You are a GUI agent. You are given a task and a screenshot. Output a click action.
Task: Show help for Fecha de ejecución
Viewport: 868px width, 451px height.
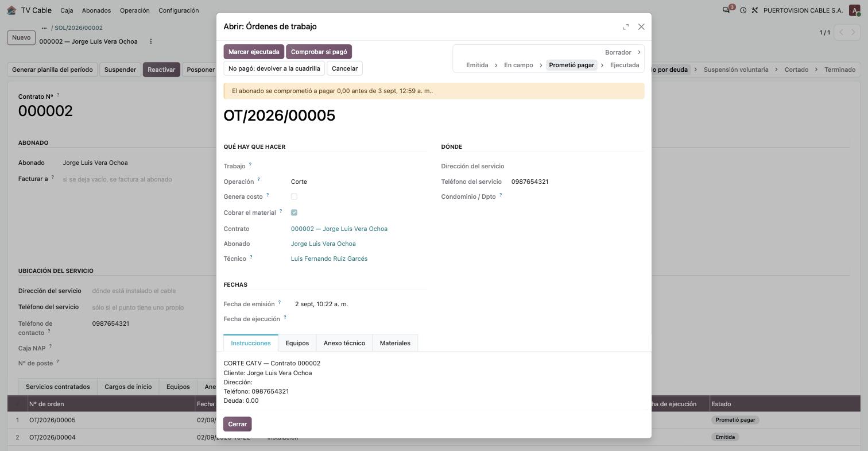pyautogui.click(x=285, y=318)
